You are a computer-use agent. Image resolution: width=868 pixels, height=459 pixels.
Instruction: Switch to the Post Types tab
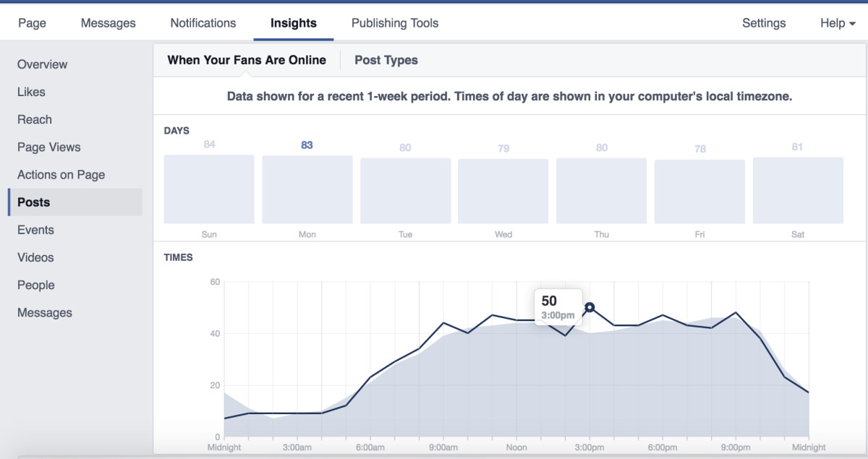pyautogui.click(x=386, y=60)
